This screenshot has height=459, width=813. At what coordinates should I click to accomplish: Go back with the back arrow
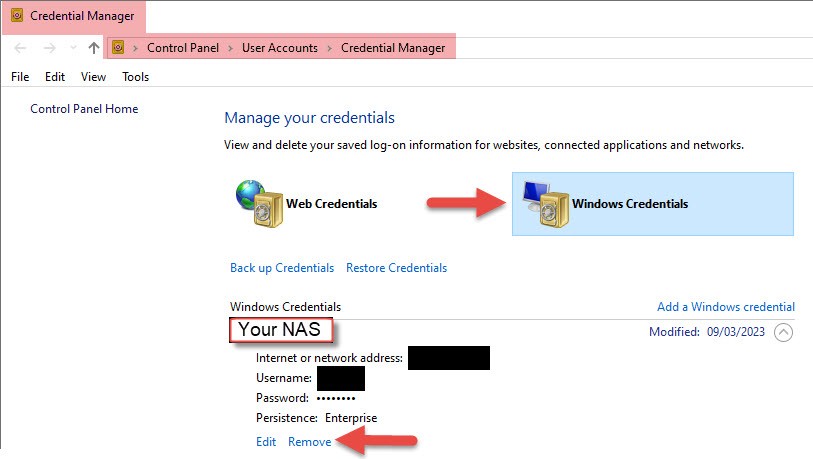tap(21, 48)
